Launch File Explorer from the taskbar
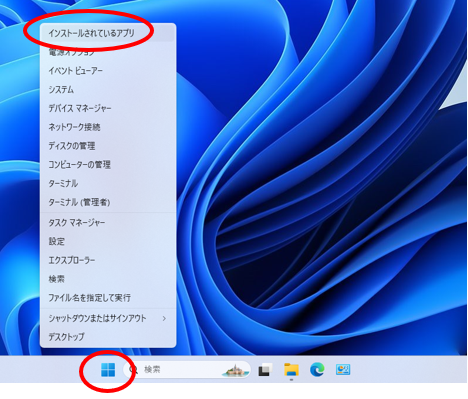The image size is (468, 399). 291,370
